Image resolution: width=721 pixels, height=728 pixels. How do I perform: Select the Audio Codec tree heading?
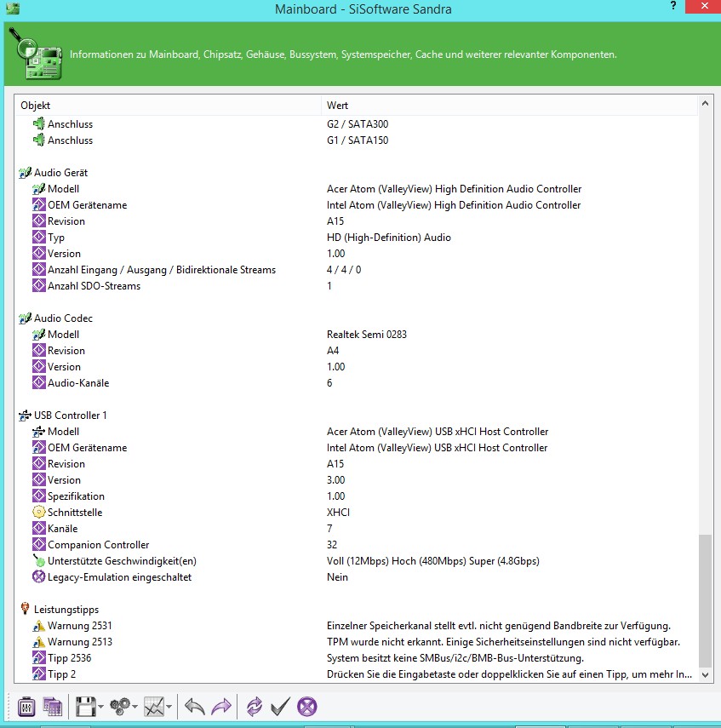tap(63, 318)
